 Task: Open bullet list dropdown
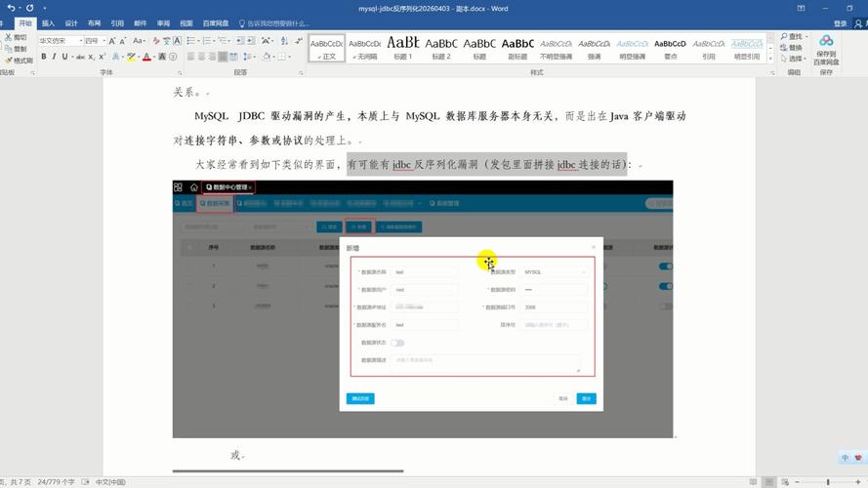click(197, 41)
